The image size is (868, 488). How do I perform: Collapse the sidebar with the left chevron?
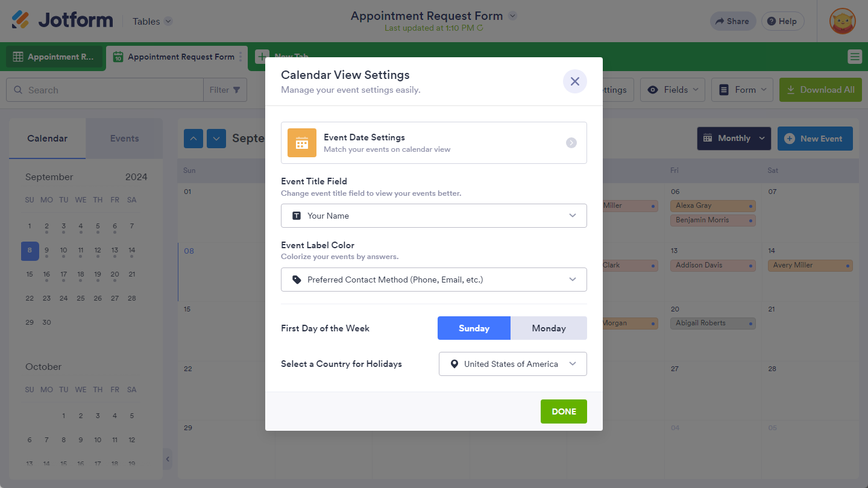pyautogui.click(x=168, y=459)
